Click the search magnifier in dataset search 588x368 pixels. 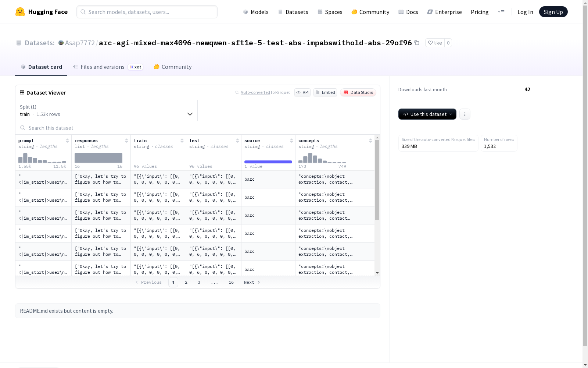pos(23,128)
